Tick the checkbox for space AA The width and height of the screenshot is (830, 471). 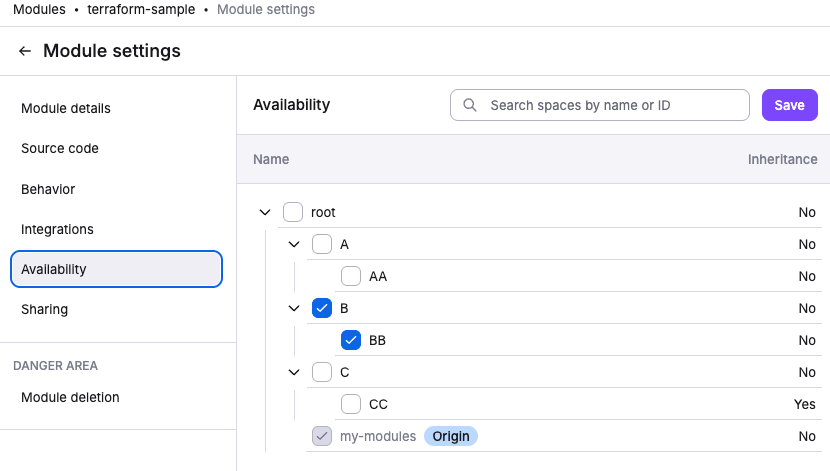[351, 276]
